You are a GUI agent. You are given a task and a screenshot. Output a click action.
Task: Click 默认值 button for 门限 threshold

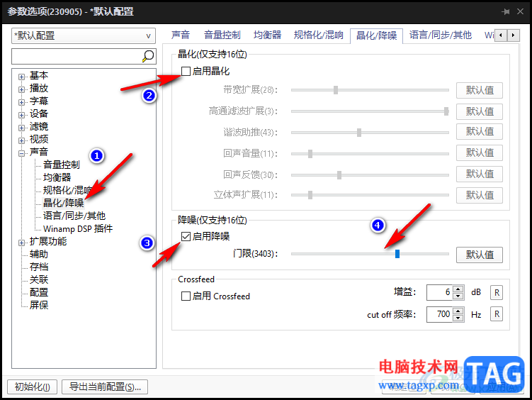pyautogui.click(x=480, y=255)
